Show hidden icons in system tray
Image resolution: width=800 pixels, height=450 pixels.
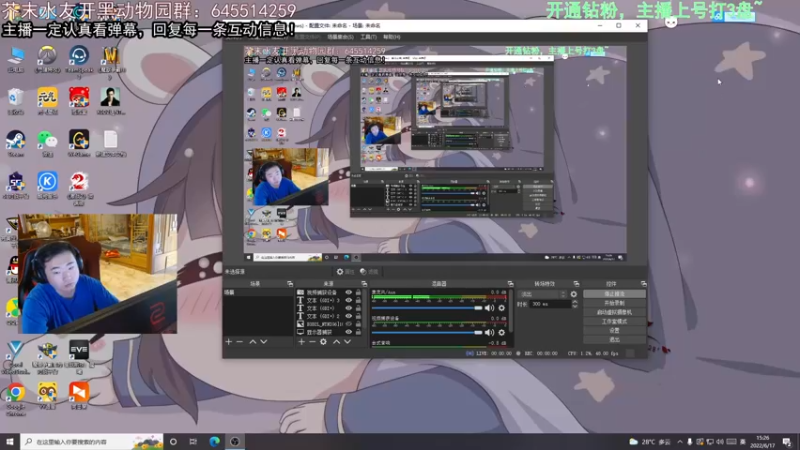tap(680, 442)
